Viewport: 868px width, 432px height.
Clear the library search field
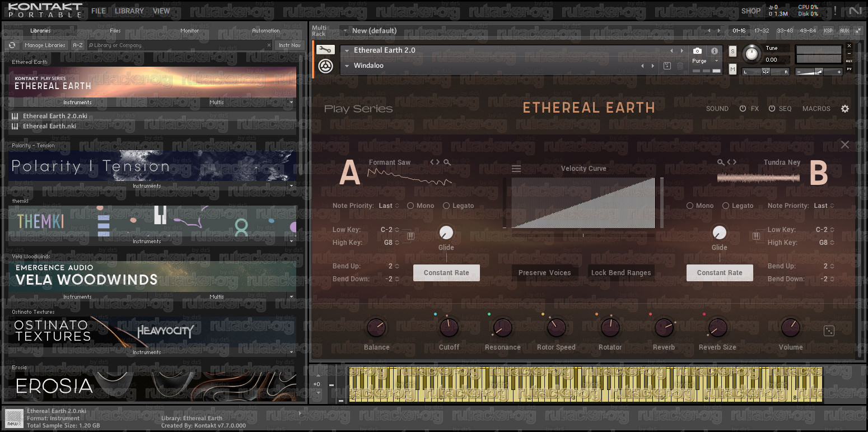coord(269,45)
